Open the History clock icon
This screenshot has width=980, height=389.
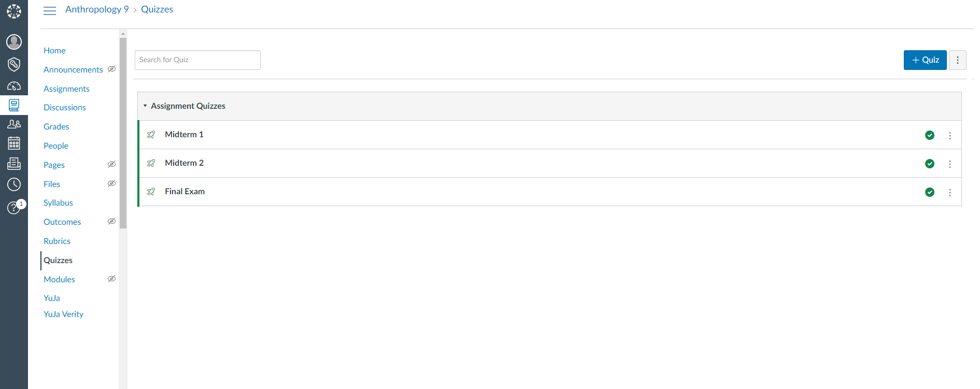coord(14,184)
